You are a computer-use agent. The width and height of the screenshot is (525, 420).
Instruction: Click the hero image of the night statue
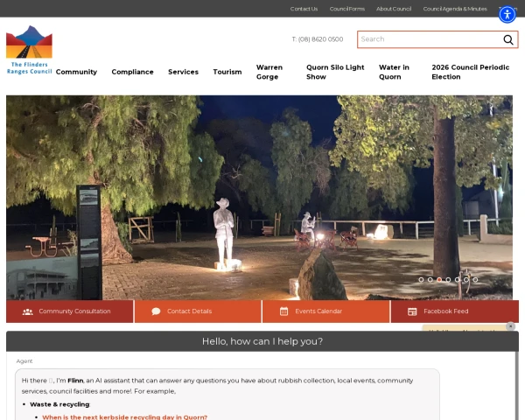(259, 198)
